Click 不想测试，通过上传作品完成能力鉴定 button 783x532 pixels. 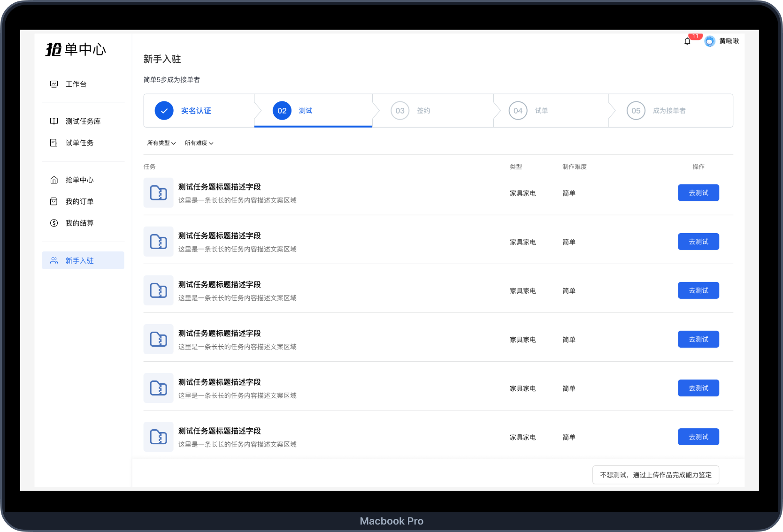[655, 475]
